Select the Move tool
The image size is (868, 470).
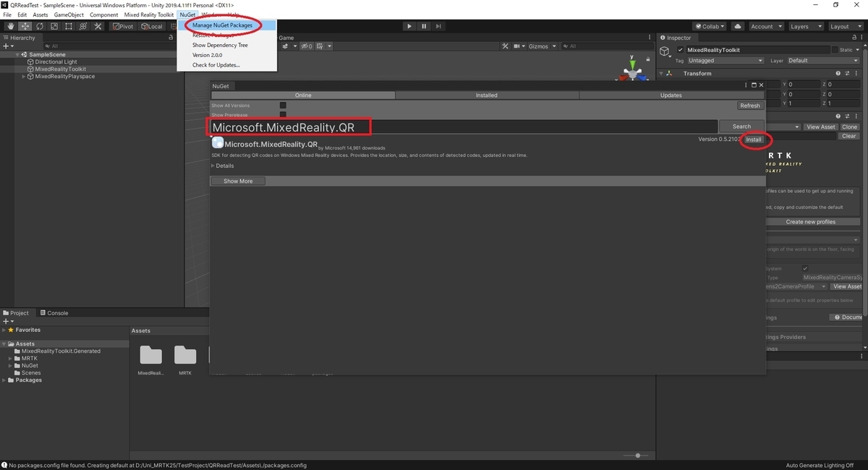click(25, 26)
